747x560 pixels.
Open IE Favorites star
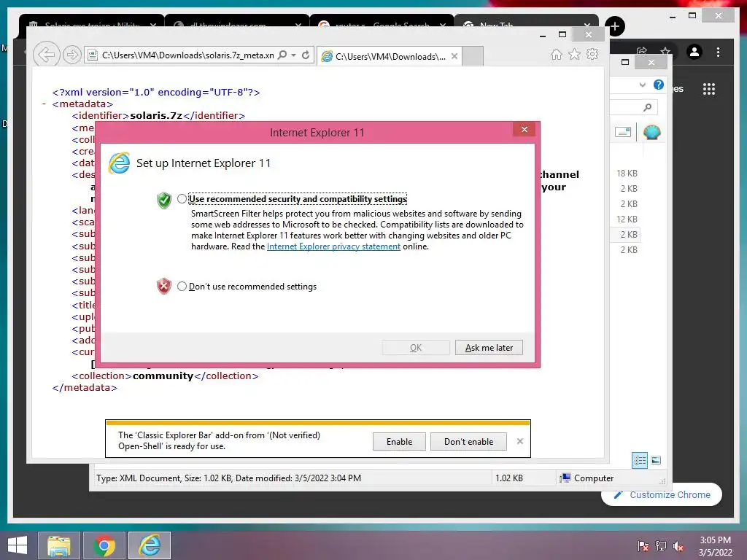[575, 54]
